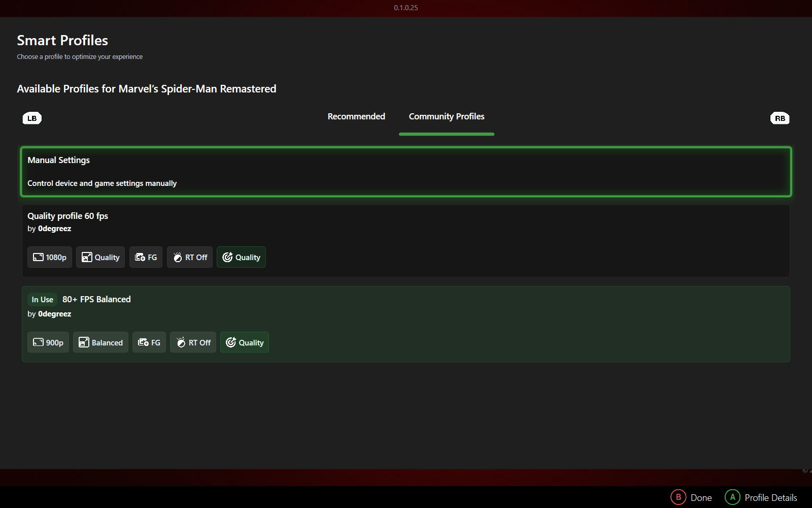Toggle the In Use badge on 80+ FPS Balanced
The height and width of the screenshot is (508, 812).
(42, 299)
